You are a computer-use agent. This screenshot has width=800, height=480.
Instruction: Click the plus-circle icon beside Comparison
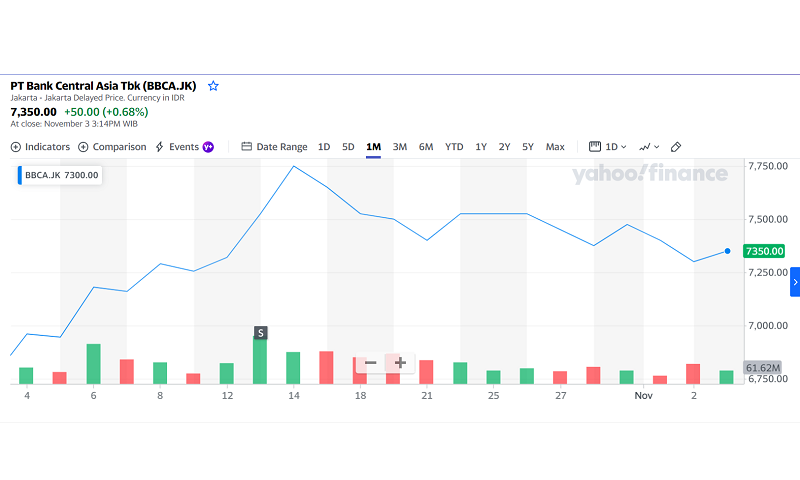[x=83, y=147]
